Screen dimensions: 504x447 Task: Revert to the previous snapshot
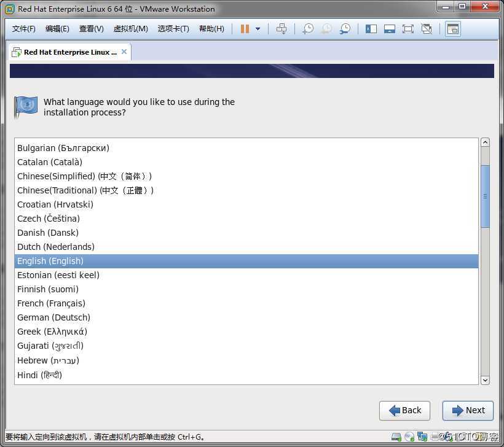[x=326, y=29]
